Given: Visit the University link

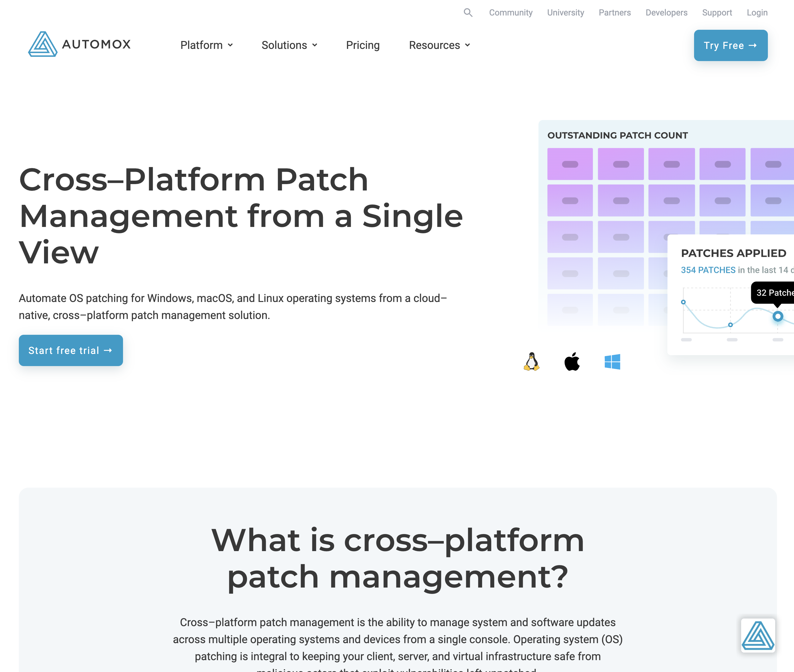Looking at the screenshot, I should point(565,12).
